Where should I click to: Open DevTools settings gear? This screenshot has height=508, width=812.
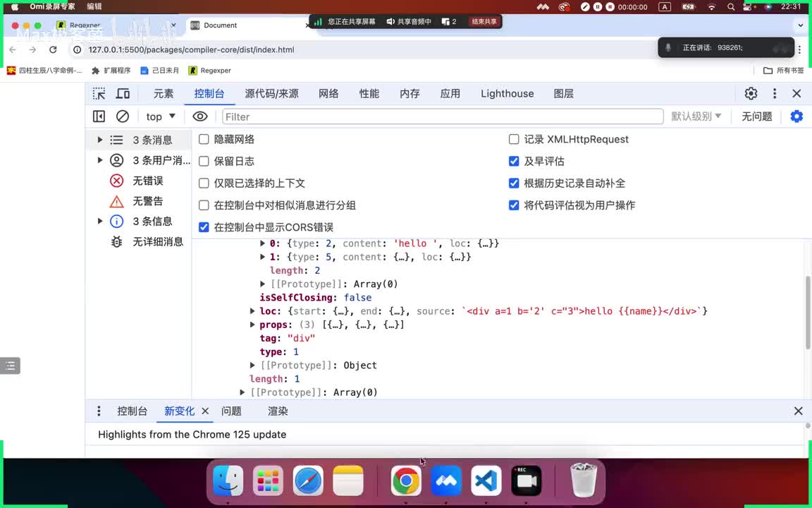click(751, 94)
